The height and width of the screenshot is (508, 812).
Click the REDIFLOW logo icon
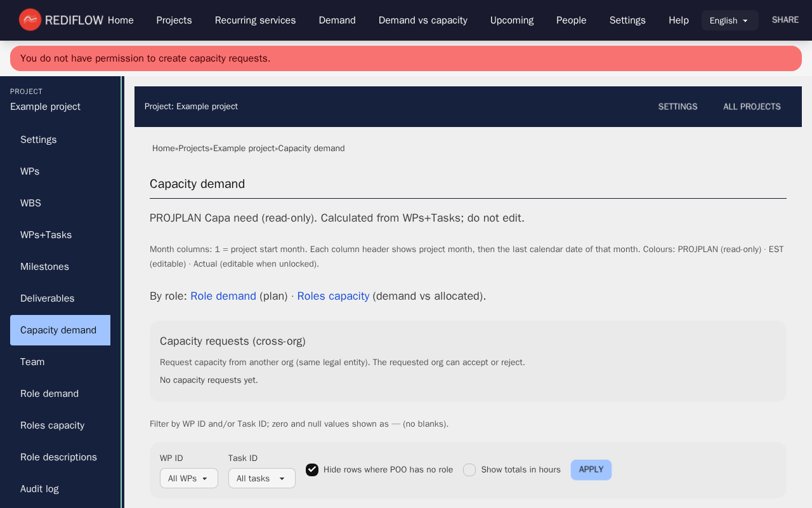29,20
